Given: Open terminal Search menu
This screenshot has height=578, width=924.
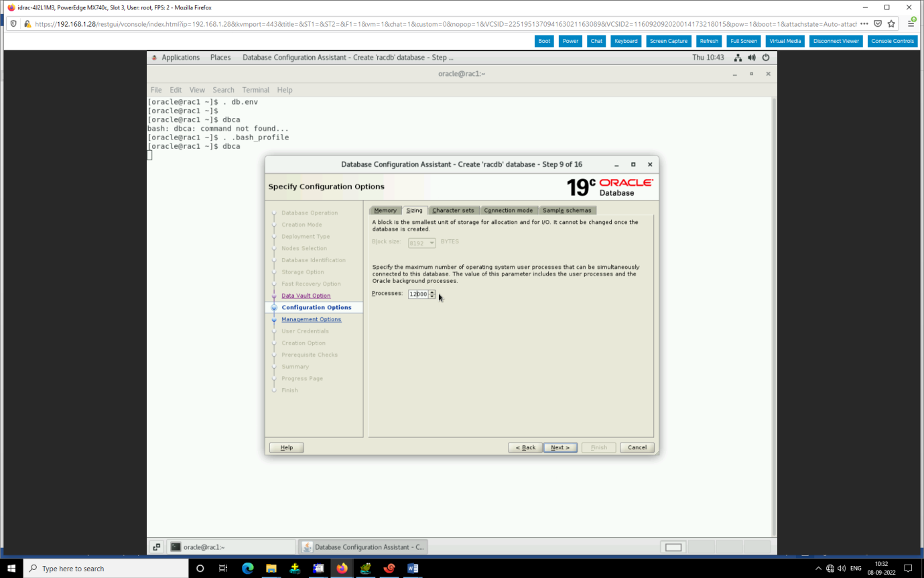Looking at the screenshot, I should pos(224,90).
